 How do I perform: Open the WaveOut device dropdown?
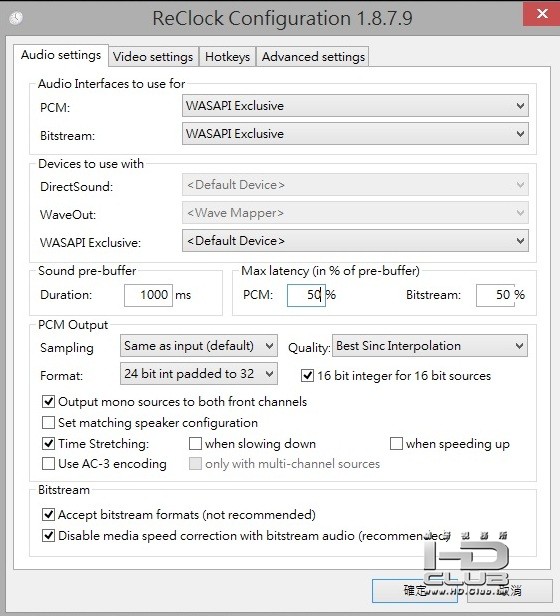pyautogui.click(x=355, y=213)
